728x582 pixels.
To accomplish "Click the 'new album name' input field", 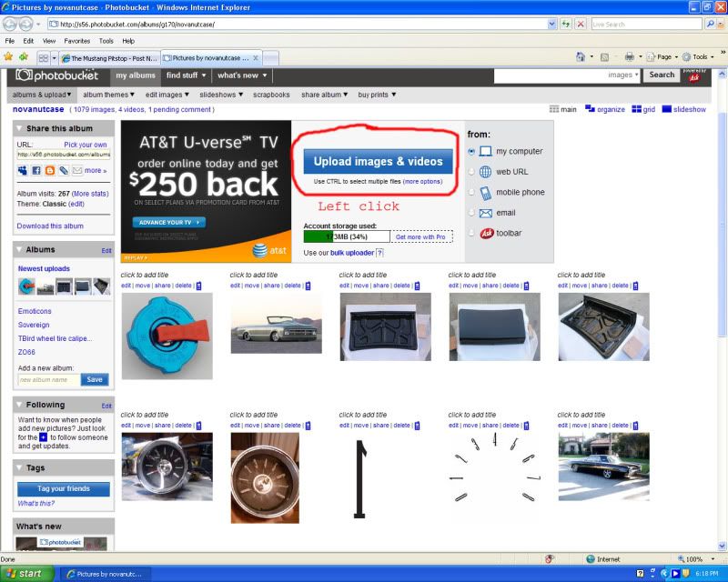I will coord(49,379).
